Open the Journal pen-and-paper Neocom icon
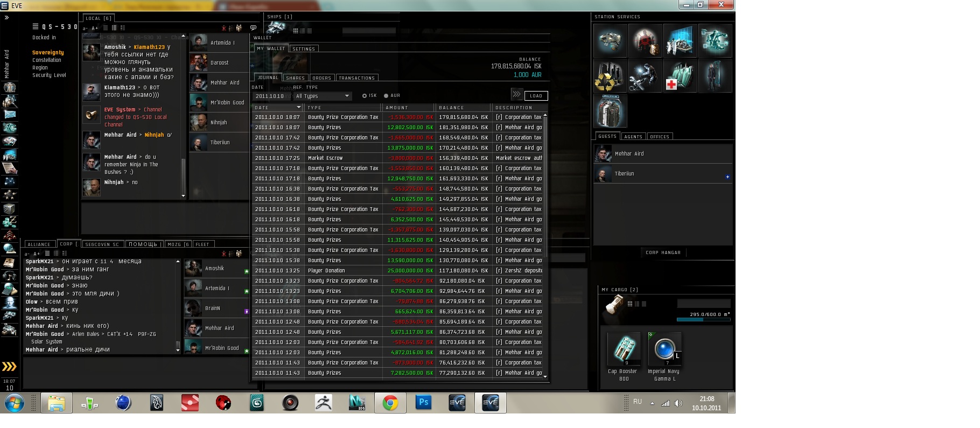The height and width of the screenshot is (428, 980). [9, 168]
